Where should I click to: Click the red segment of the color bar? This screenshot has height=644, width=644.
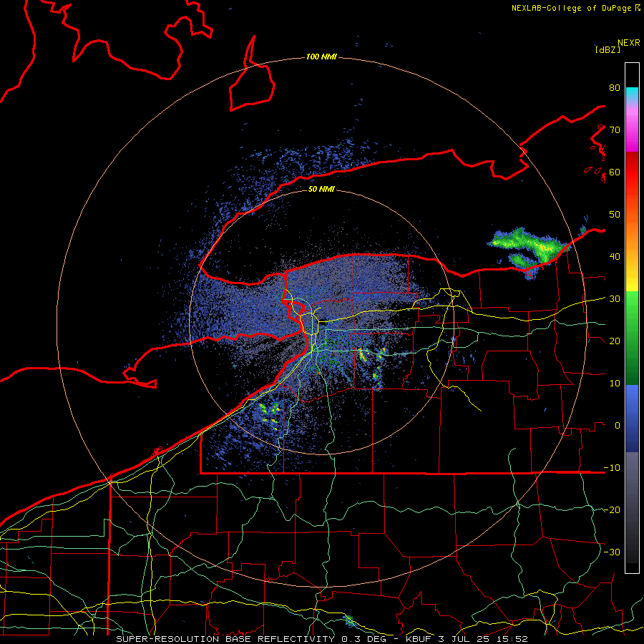pyautogui.click(x=632, y=172)
